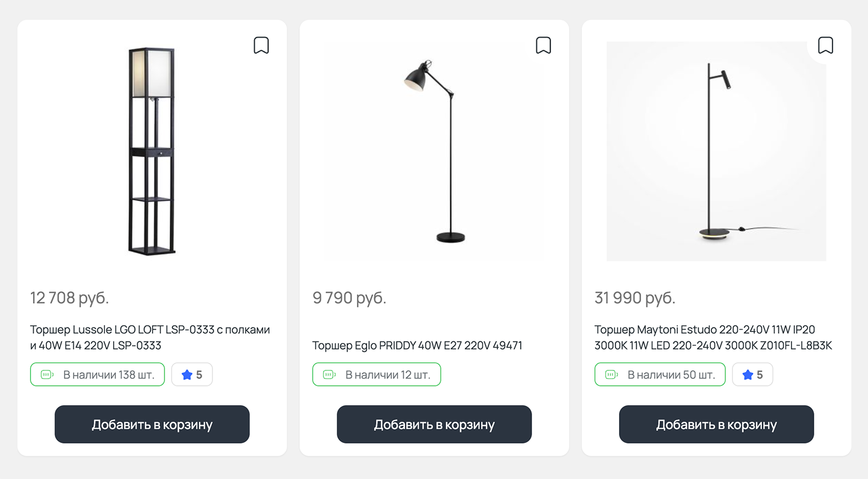
Task: Open the Lussole LGO LOFT product title
Action: [x=150, y=337]
